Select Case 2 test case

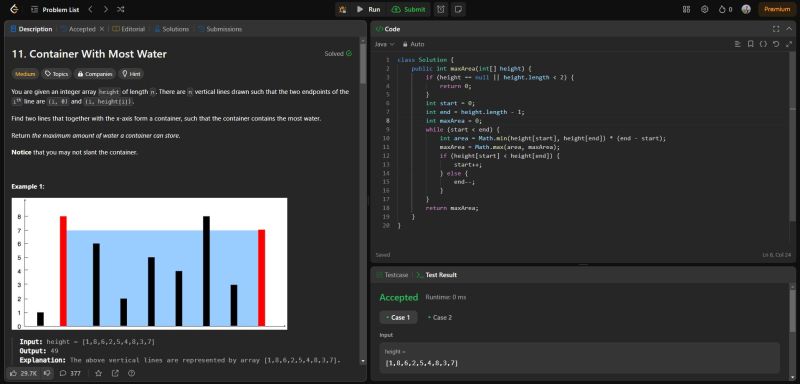[x=439, y=317]
